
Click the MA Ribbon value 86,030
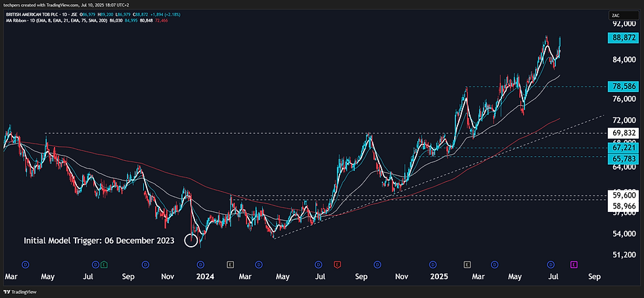click(116, 20)
